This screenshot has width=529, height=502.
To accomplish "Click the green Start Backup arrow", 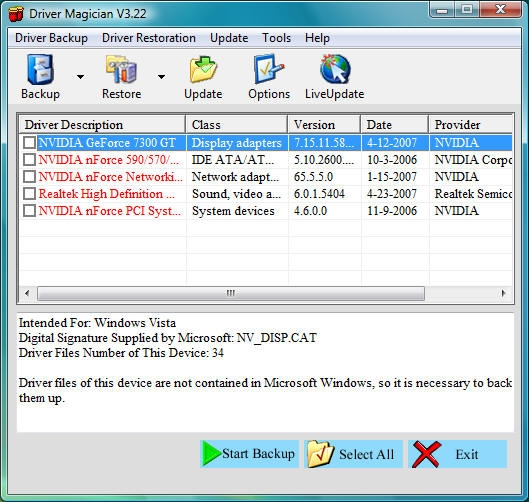I will click(x=211, y=454).
